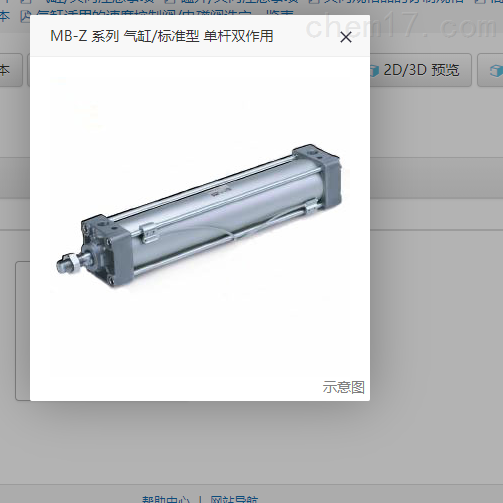Open the 帮助中心 footer link
The image size is (503, 503).
coord(166,499)
